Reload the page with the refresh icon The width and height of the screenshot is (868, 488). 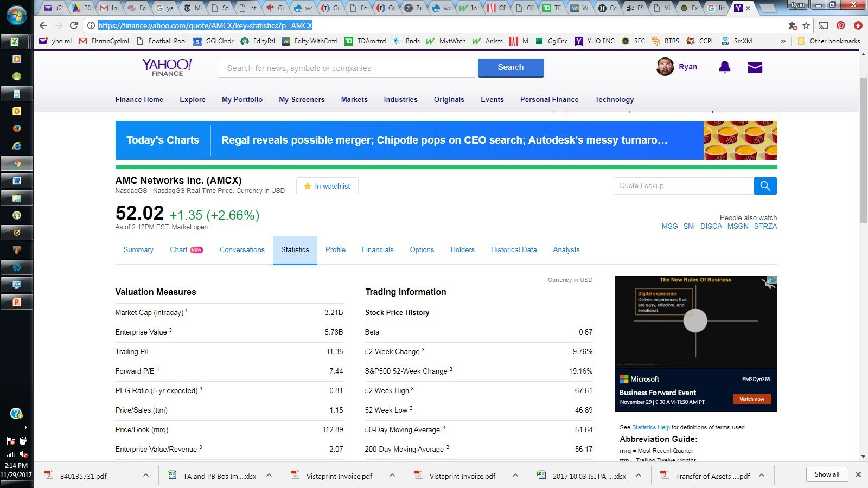coord(74,25)
